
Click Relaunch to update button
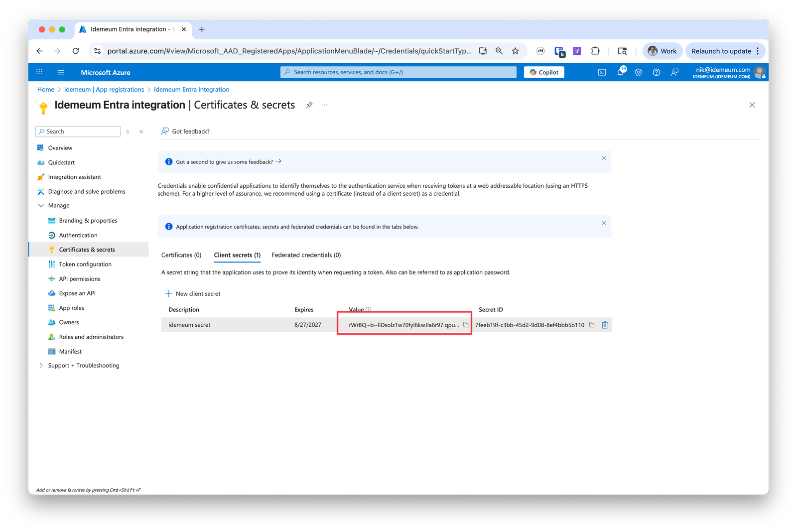(x=725, y=51)
